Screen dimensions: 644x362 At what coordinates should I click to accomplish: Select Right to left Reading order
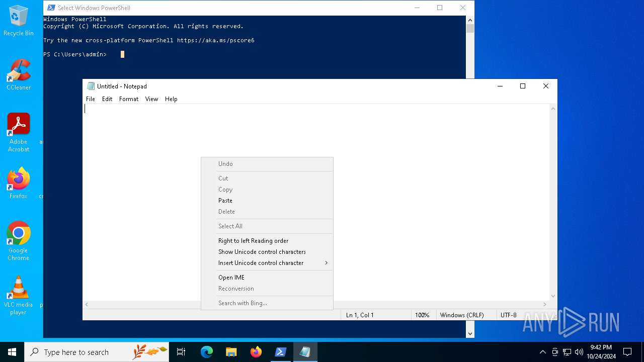267,241
